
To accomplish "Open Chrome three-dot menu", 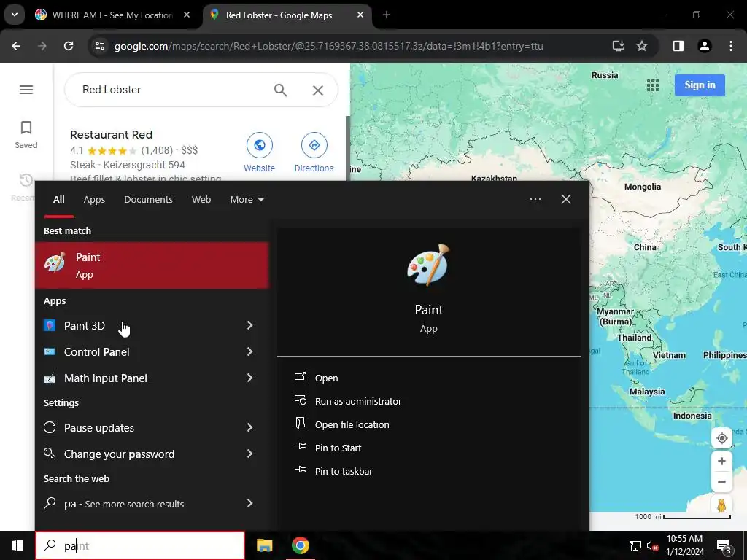I will pos(731,46).
